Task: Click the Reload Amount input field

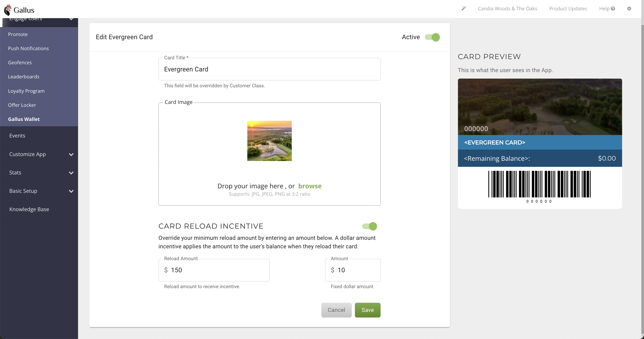Action: point(214,270)
